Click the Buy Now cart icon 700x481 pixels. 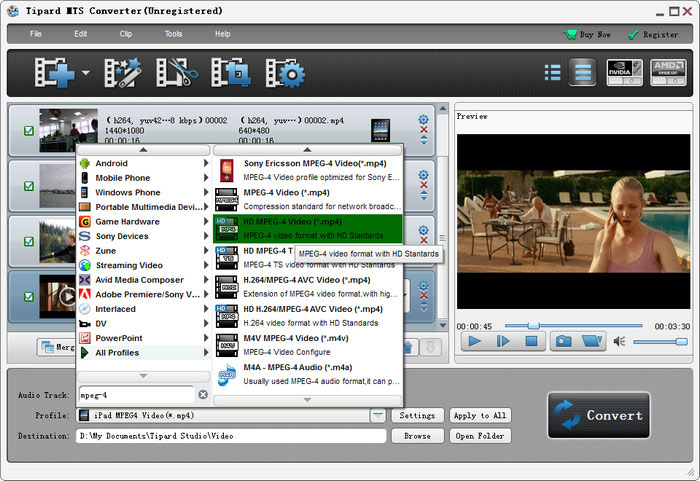(570, 34)
